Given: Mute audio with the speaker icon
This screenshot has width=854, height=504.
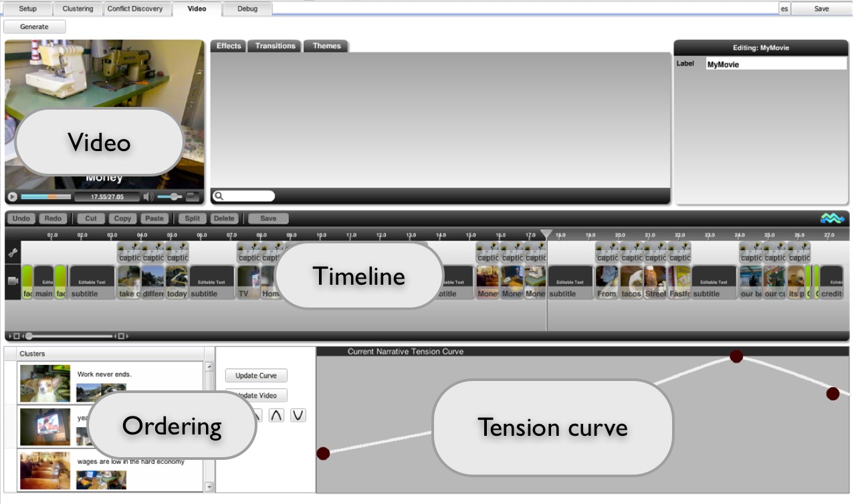Looking at the screenshot, I should [148, 197].
